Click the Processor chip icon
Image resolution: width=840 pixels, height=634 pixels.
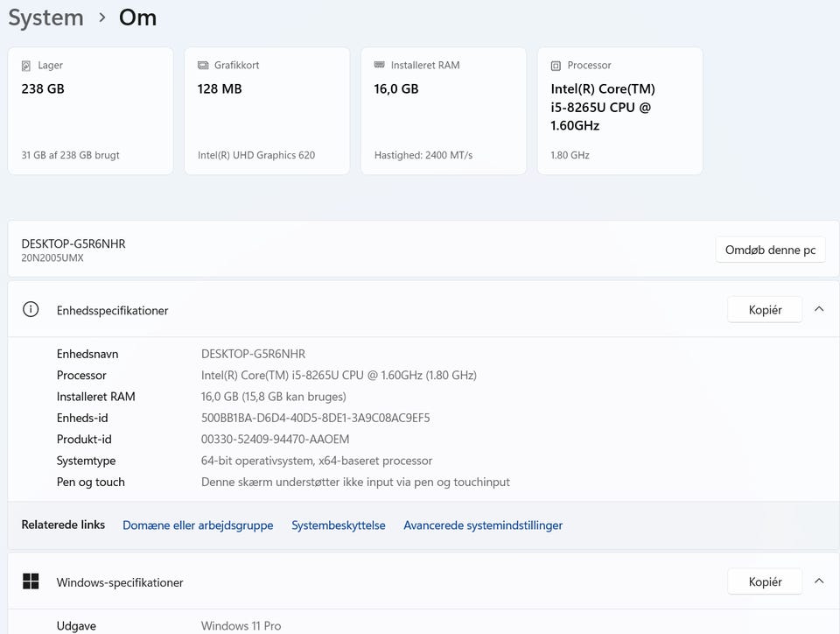pos(556,66)
